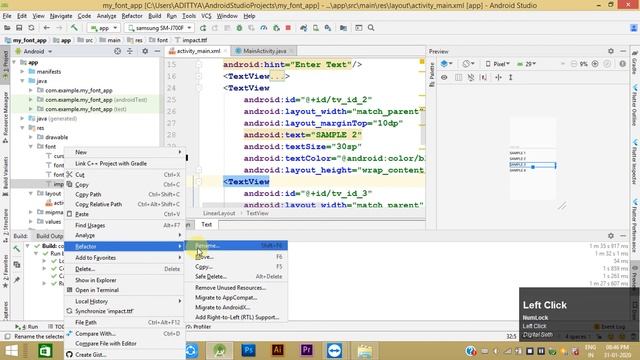The height and width of the screenshot is (360, 640).
Task: Hide the Project panel with minus icon
Action: (157, 51)
